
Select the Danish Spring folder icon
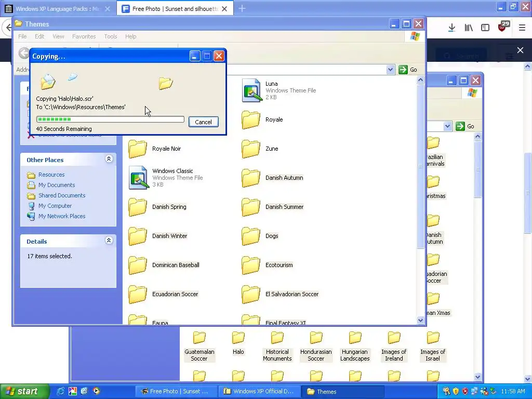(137, 207)
